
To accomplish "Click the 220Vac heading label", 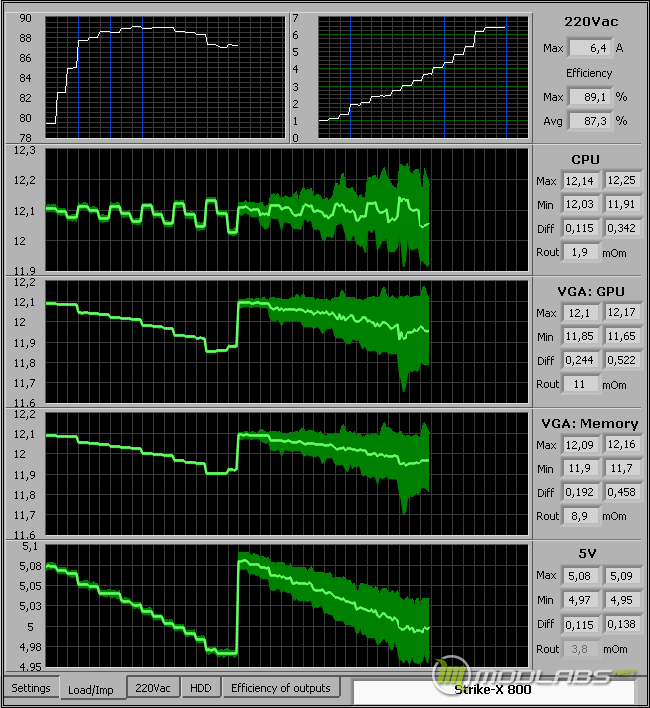I will tap(591, 22).
